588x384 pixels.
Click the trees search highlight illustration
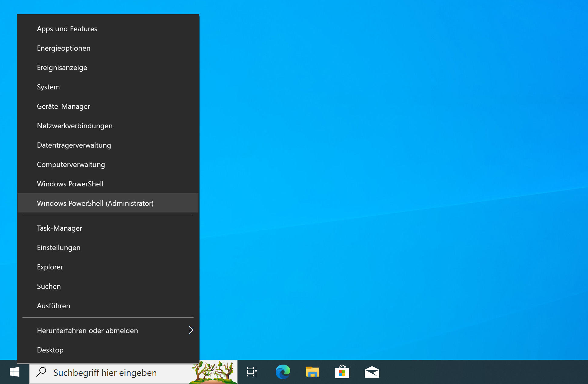[x=213, y=372]
